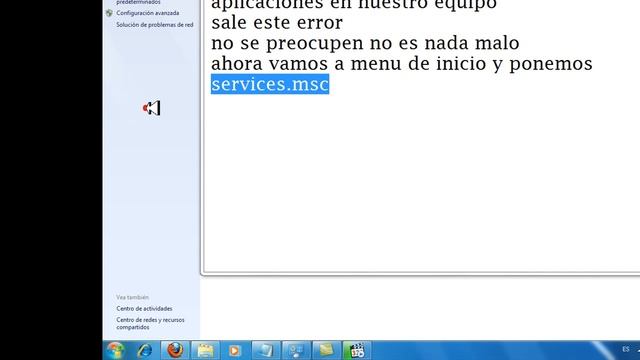The image size is (640, 360).
Task: Click the line 'no se preocupen no es nada malo'
Action: pos(365,43)
